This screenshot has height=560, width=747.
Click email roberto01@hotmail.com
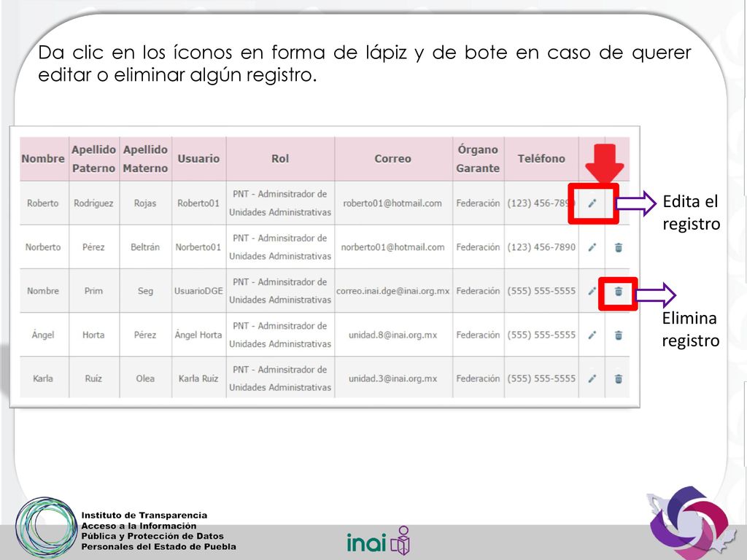(x=392, y=203)
